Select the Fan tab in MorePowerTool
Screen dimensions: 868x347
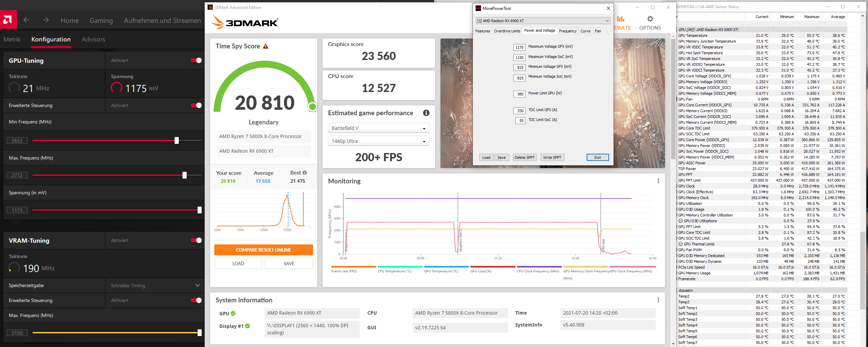598,31
